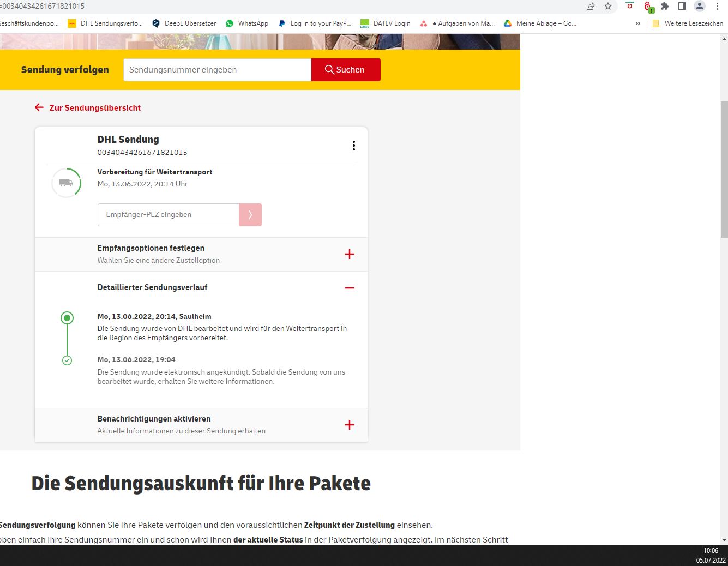This screenshot has width=728, height=566.
Task: Toggle the browser side panel icon
Action: coord(682,6)
